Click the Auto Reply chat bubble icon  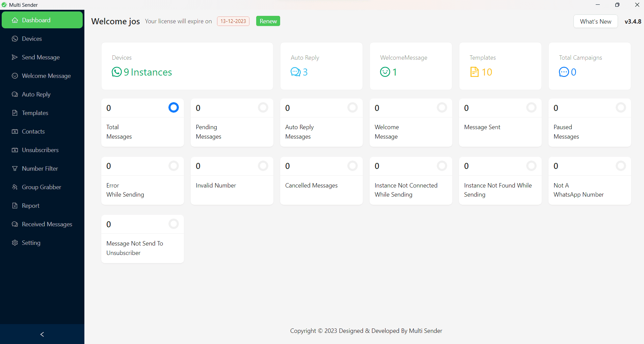pos(15,94)
